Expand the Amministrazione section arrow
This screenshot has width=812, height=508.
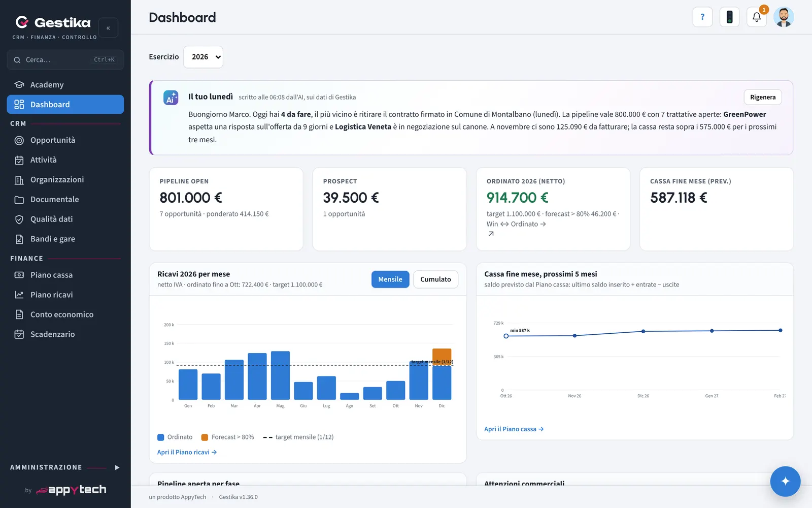[117, 467]
